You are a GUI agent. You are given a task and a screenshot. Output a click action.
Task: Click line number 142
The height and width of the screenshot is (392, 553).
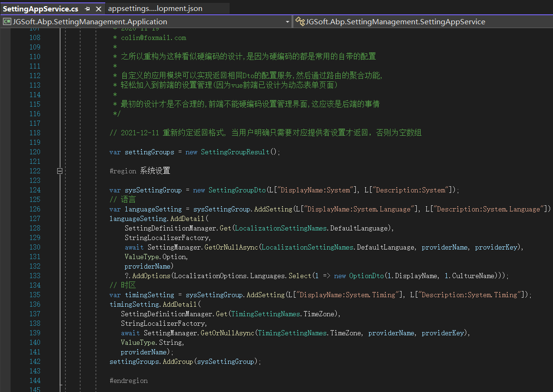pyautogui.click(x=35, y=362)
